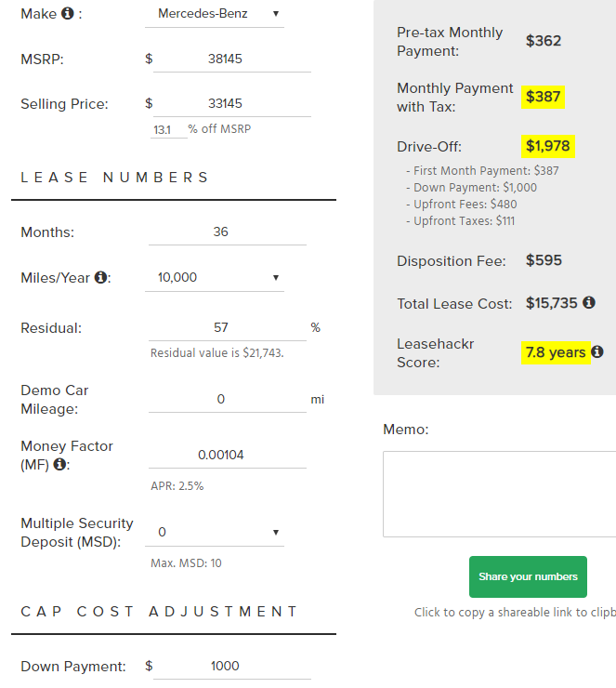The image size is (616, 688).
Task: Click the Share your numbers button
Action: tap(528, 576)
